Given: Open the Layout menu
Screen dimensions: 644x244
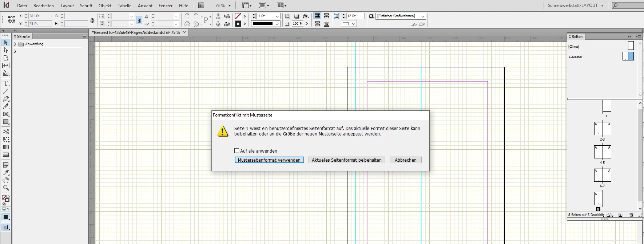Looking at the screenshot, I should [x=67, y=5].
